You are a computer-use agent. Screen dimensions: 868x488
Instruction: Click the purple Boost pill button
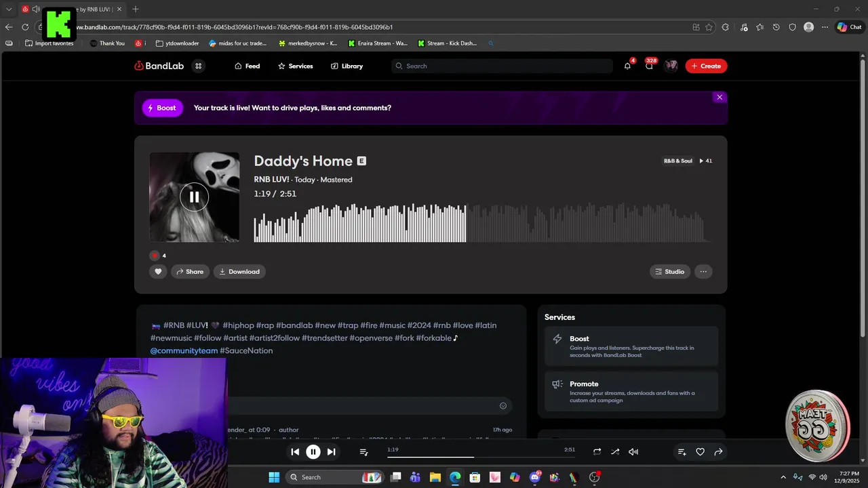pos(162,108)
